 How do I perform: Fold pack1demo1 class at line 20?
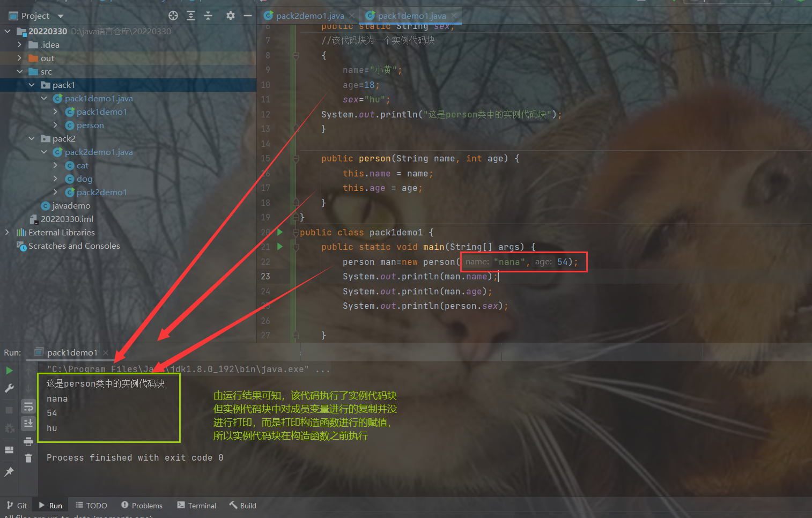pyautogui.click(x=296, y=233)
